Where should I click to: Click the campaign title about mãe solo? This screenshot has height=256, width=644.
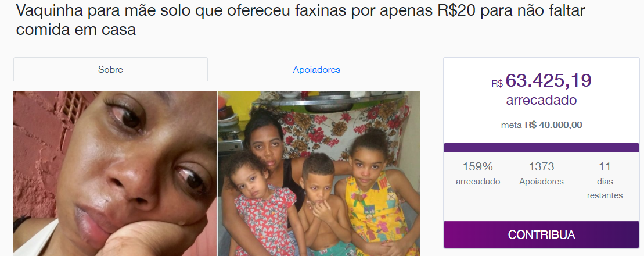click(300, 20)
